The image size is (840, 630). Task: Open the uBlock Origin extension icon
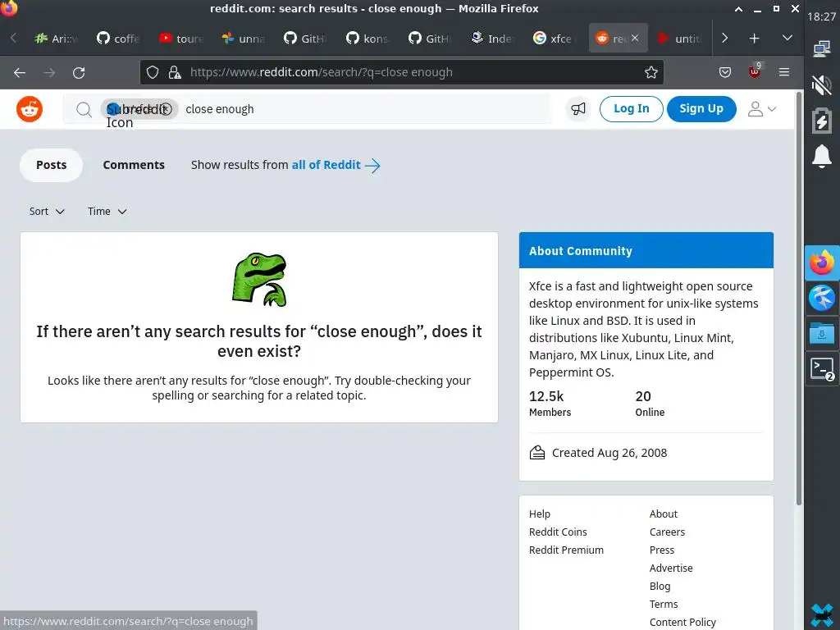[755, 72]
